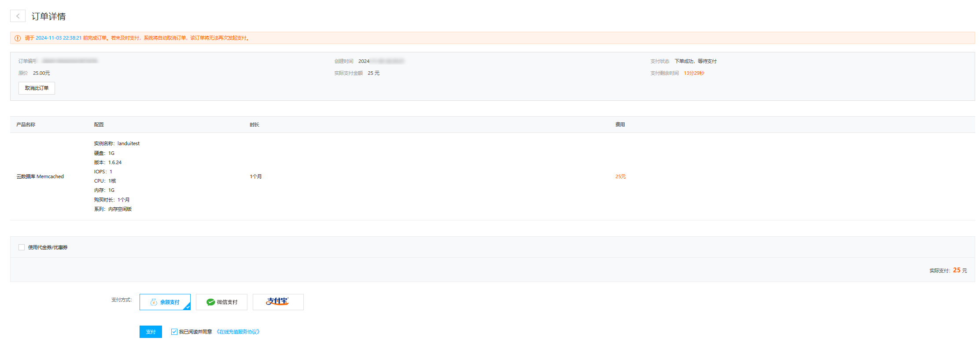Click the blue corner checkmark on 余额支付
Screen dimensions: 980x352
point(187,307)
